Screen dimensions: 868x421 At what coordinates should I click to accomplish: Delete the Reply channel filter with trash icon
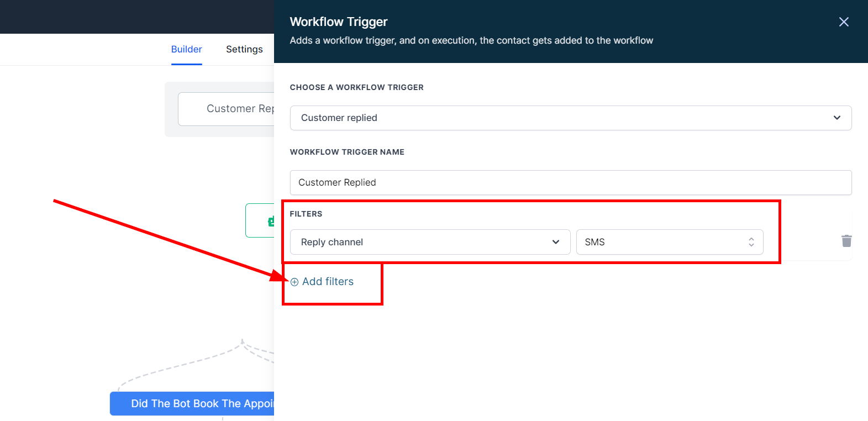[846, 241]
